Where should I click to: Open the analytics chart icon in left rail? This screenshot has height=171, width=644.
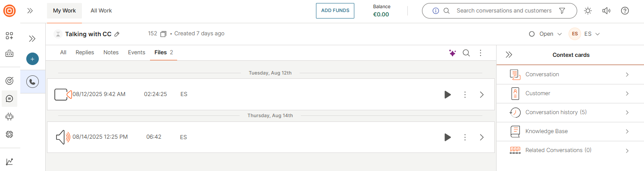[x=9, y=162]
